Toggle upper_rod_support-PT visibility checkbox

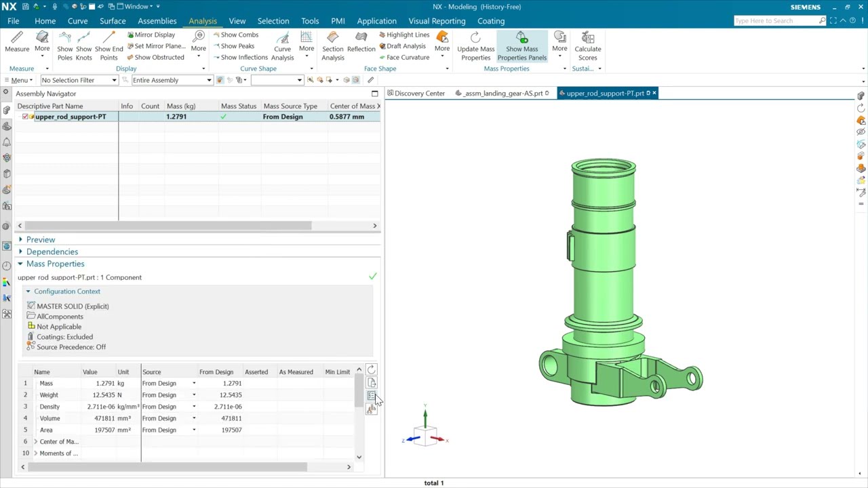(x=25, y=117)
